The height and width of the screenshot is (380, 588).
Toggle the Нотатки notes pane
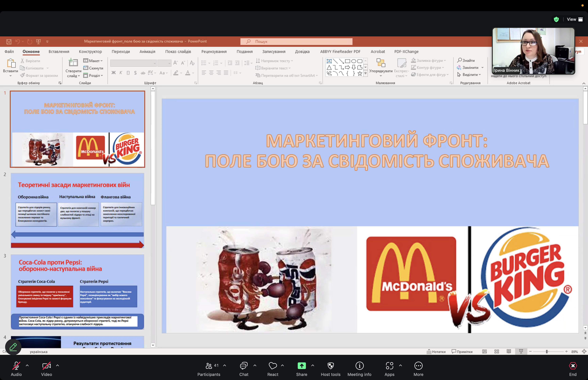pos(436,352)
